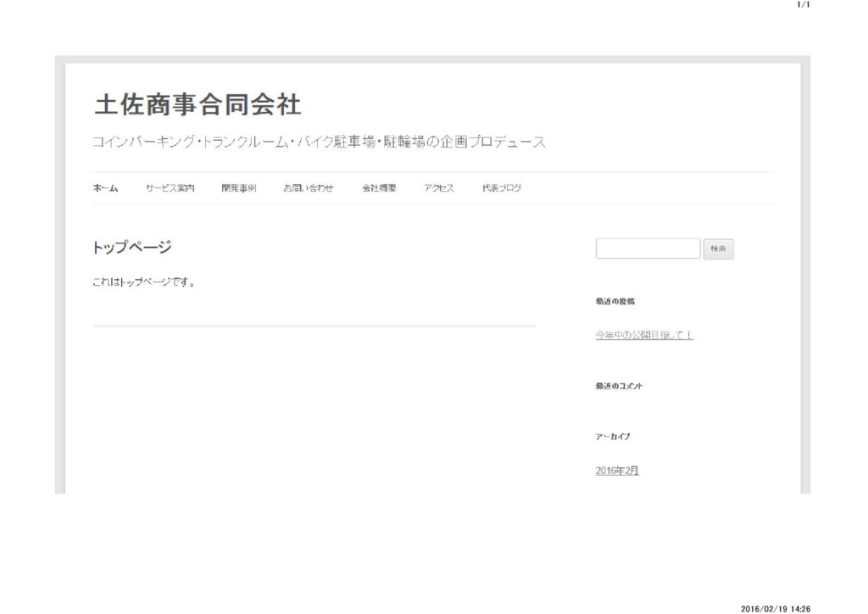The image size is (868, 614).
Task: Open the 今年中の公開目指して！ post link
Action: (644, 335)
